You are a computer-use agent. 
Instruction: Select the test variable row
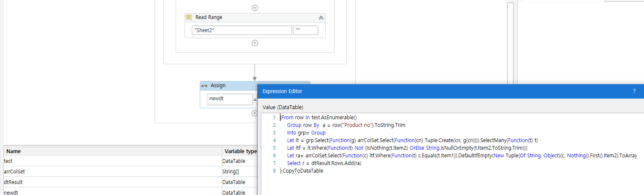[130, 161]
